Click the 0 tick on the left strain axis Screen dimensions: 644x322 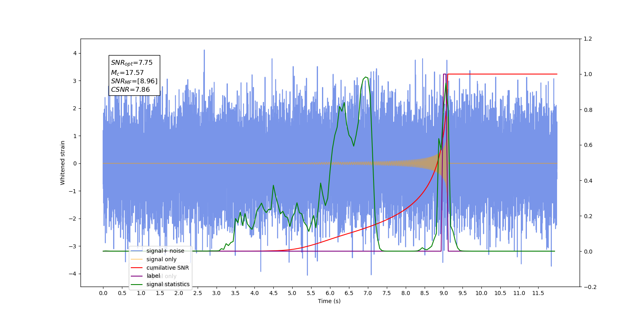click(74, 163)
